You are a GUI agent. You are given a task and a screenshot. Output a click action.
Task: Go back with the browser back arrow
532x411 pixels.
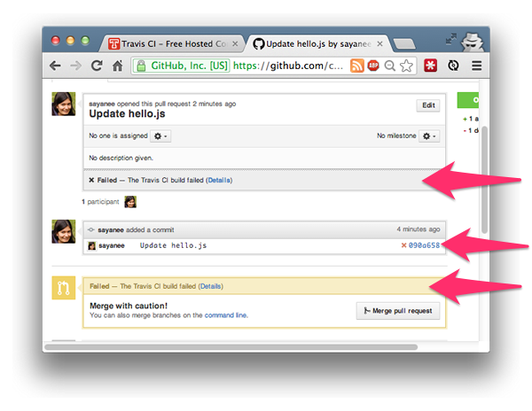tap(55, 66)
